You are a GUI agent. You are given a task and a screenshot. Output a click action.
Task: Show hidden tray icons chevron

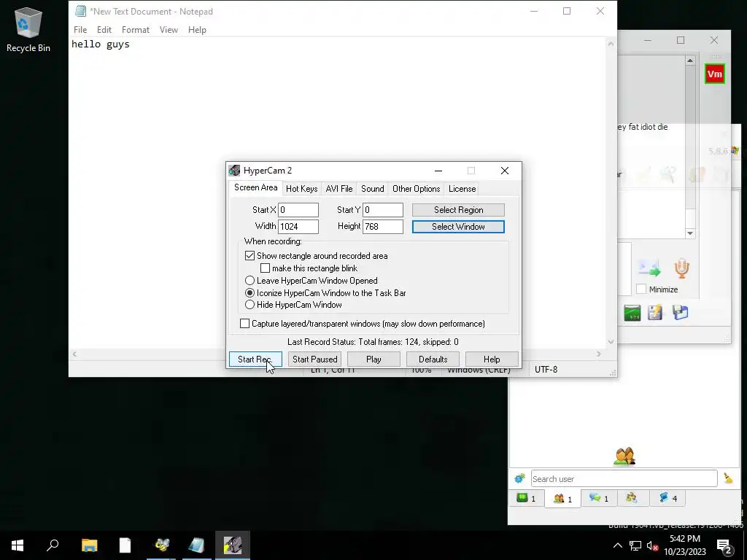tap(617, 545)
